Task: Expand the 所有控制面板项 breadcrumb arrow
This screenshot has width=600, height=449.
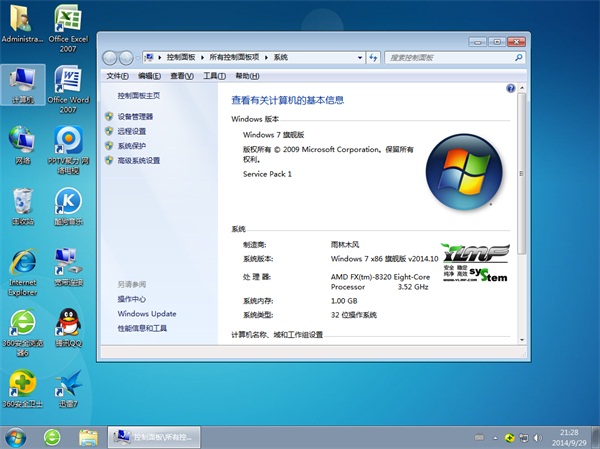Action: tap(266, 57)
